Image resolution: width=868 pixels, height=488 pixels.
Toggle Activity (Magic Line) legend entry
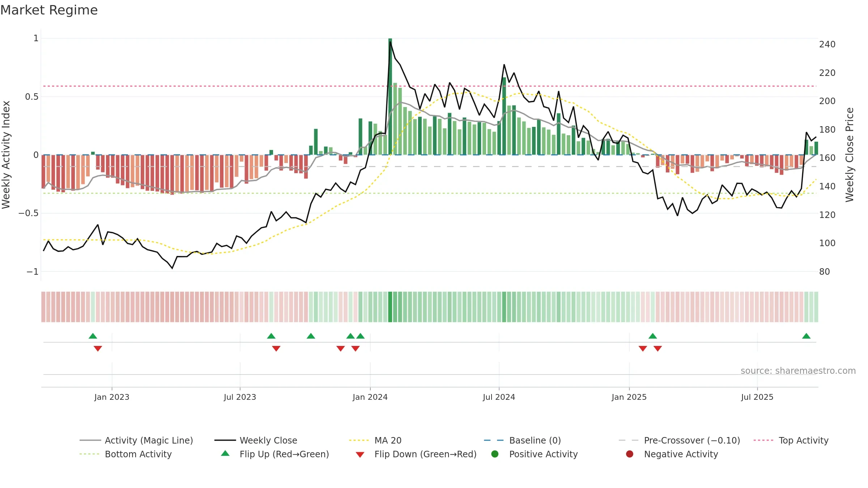(x=136, y=440)
